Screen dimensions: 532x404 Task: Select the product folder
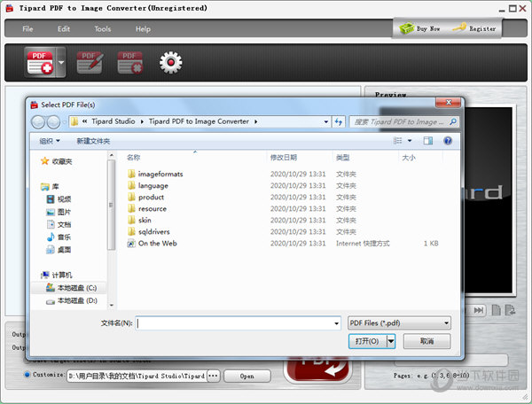(146, 198)
